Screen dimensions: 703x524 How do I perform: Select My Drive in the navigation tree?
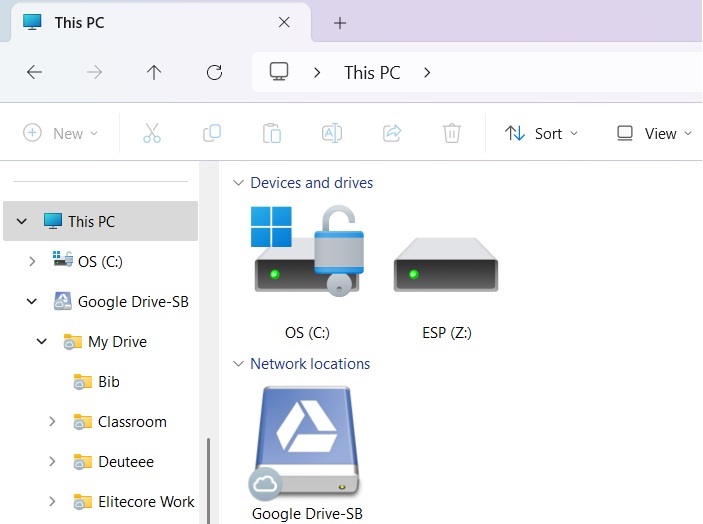tap(117, 342)
